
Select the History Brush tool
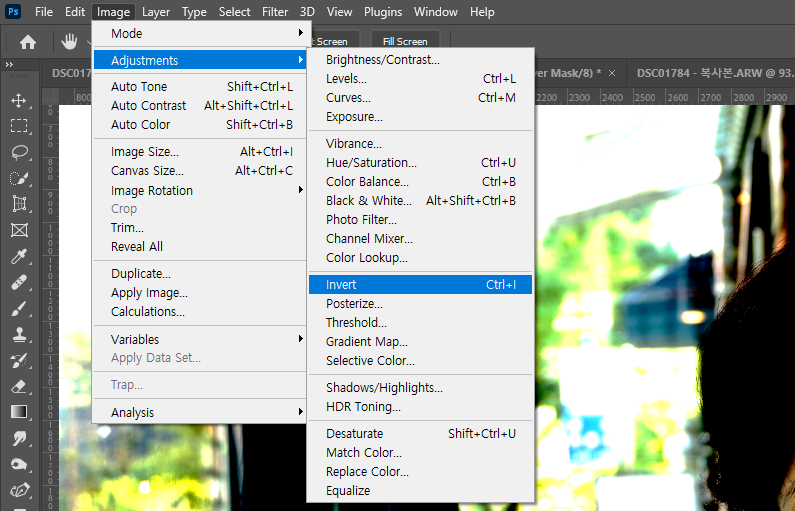tap(19, 360)
